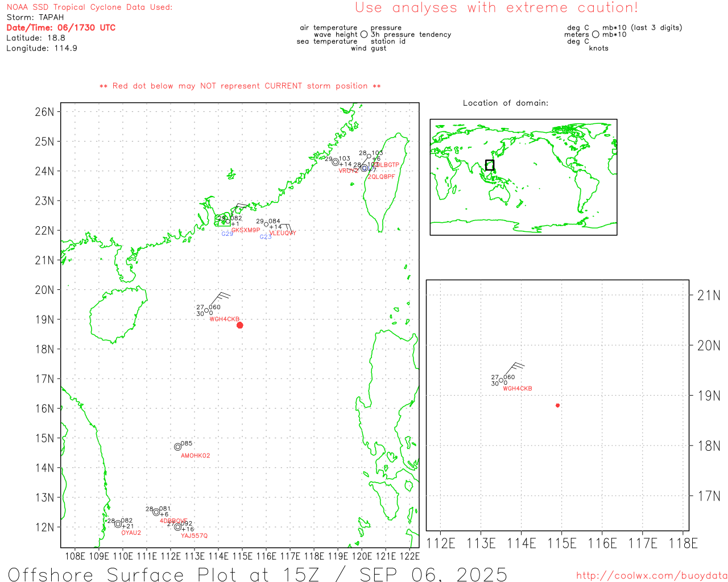Click station ID AMOHK02
The image size is (728, 582).
pyautogui.click(x=196, y=456)
